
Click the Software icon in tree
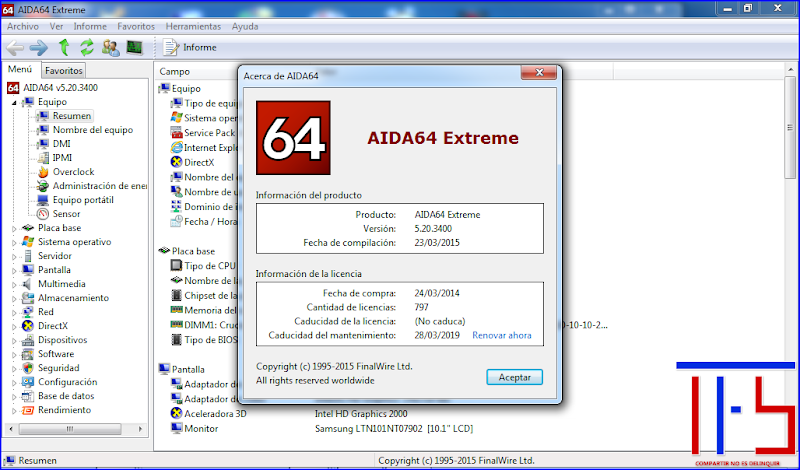tap(28, 354)
